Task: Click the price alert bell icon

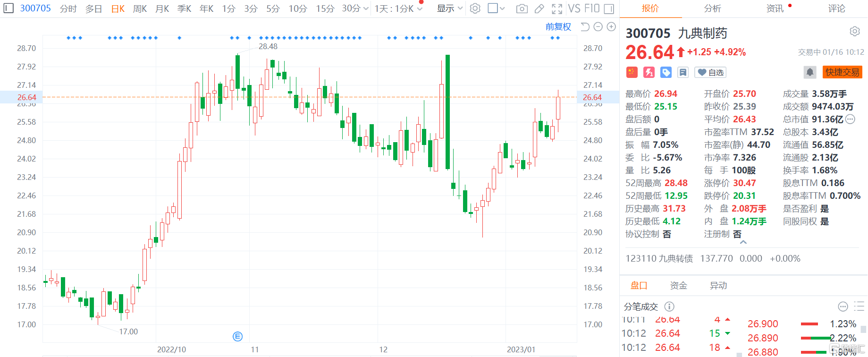Action: (x=810, y=72)
